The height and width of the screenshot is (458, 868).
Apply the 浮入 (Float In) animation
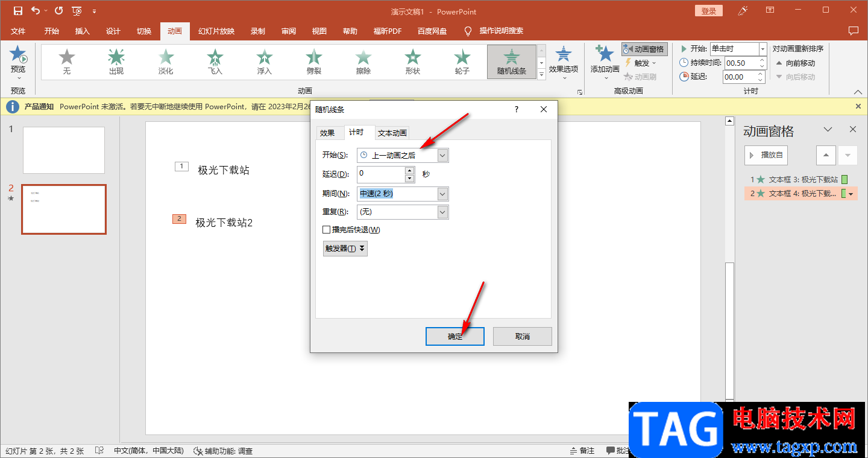265,62
